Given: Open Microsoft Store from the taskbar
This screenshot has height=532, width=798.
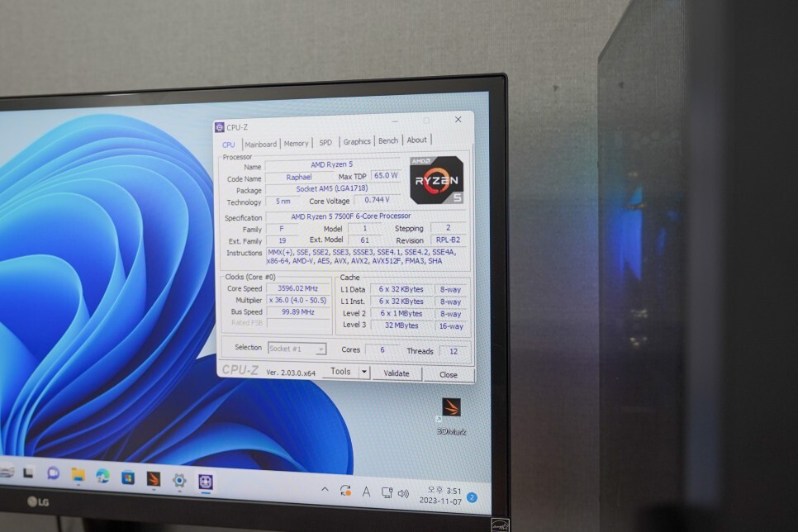Looking at the screenshot, I should click(x=128, y=477).
